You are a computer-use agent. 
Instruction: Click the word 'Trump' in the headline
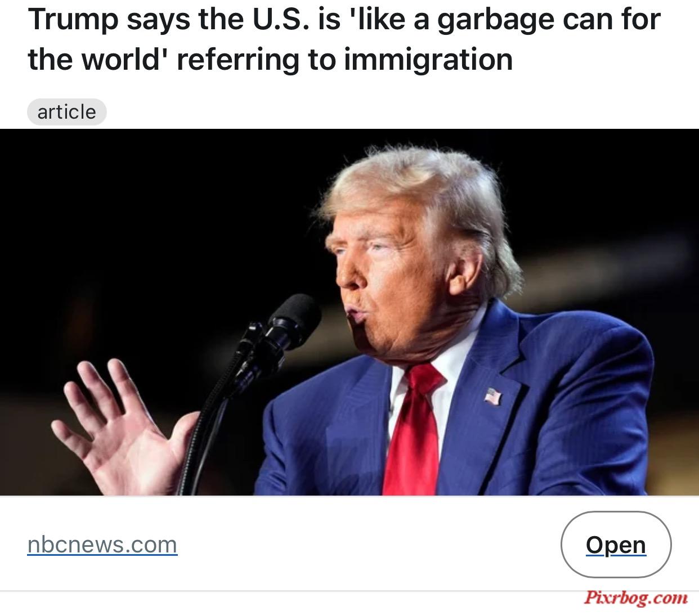point(73,19)
